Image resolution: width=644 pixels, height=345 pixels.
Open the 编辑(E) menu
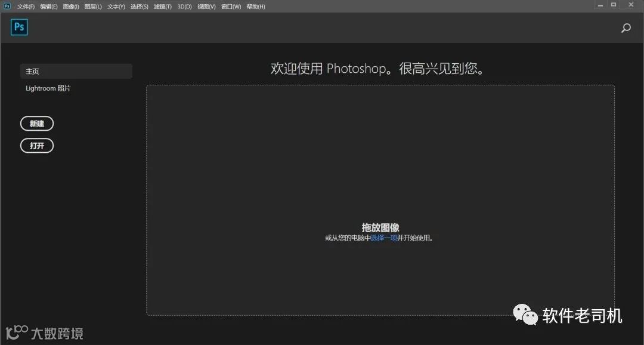pyautogui.click(x=49, y=7)
